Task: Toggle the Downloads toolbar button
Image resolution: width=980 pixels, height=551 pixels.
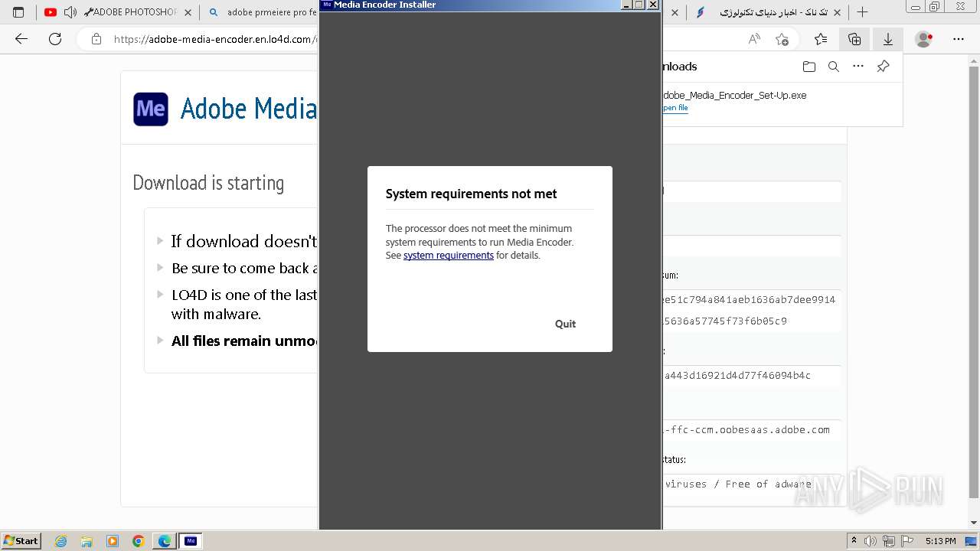Action: [x=888, y=39]
